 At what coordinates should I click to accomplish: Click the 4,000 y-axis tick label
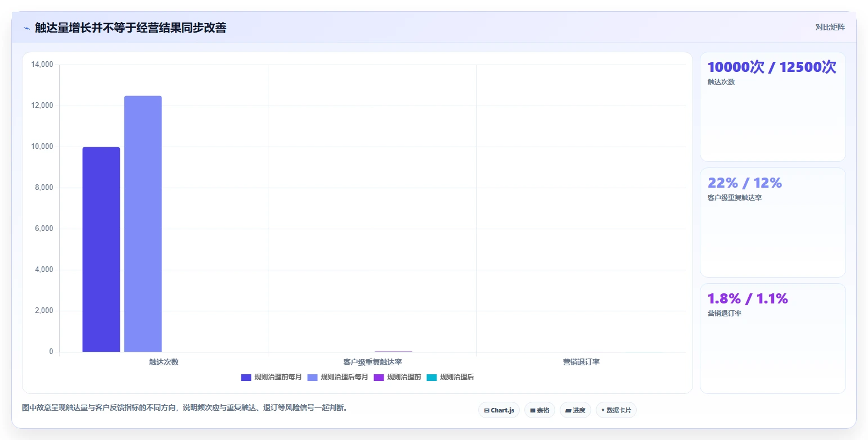point(44,270)
